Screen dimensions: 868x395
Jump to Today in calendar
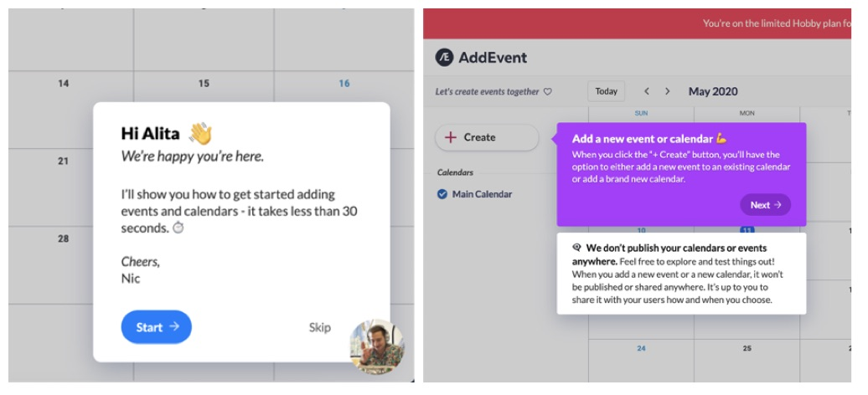coord(606,91)
